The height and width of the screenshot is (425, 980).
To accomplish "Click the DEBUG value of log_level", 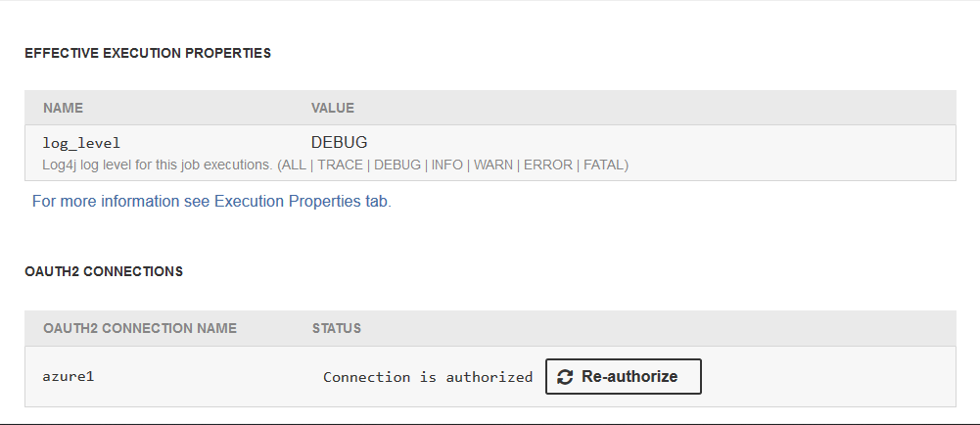I will [339, 143].
